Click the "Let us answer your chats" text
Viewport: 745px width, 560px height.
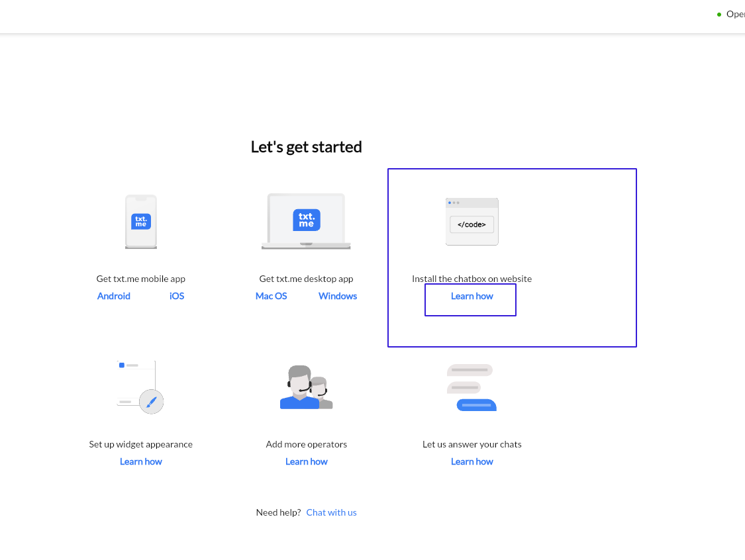pyautogui.click(x=472, y=445)
